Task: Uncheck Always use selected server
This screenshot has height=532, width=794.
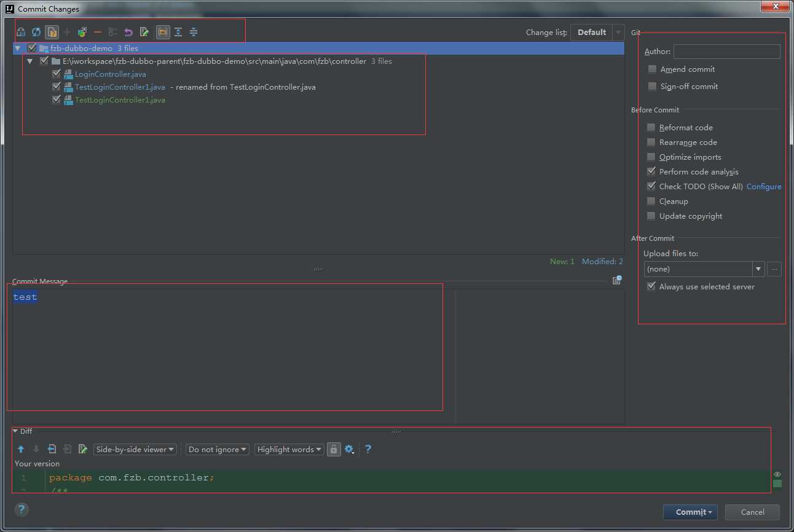Action: click(x=651, y=286)
